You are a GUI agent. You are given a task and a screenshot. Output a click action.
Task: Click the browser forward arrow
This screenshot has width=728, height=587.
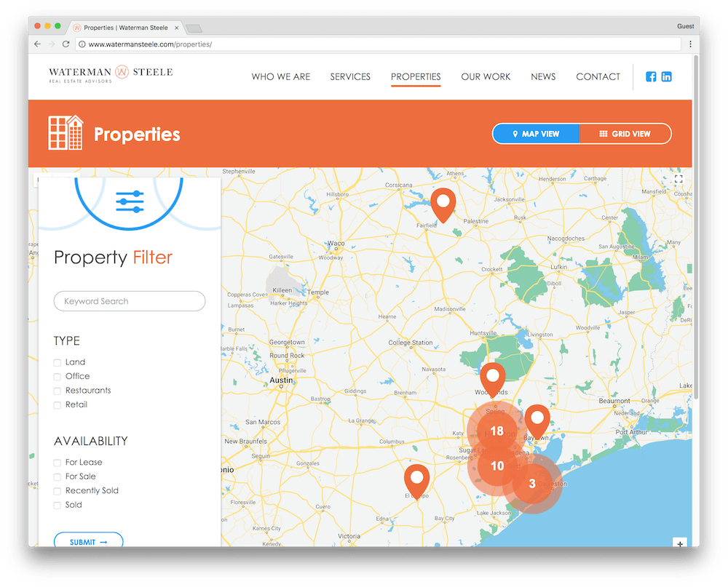coord(52,44)
